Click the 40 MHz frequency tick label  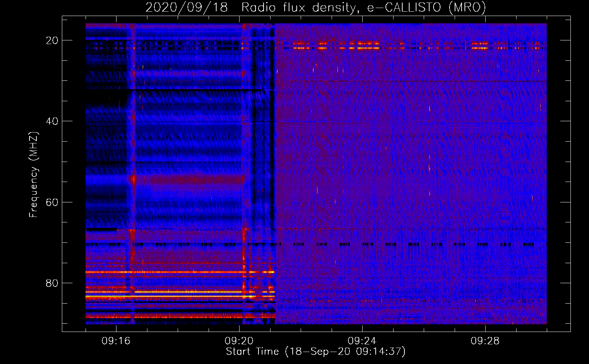pyautogui.click(x=52, y=121)
